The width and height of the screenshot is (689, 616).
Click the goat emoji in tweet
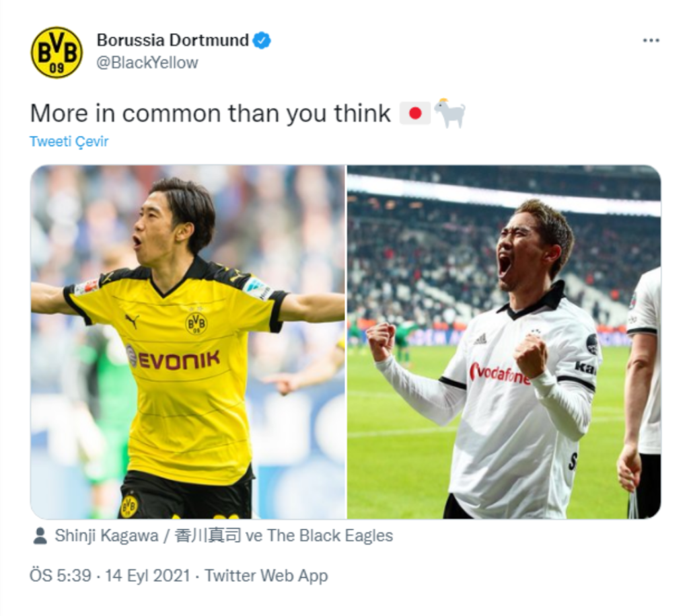449,113
